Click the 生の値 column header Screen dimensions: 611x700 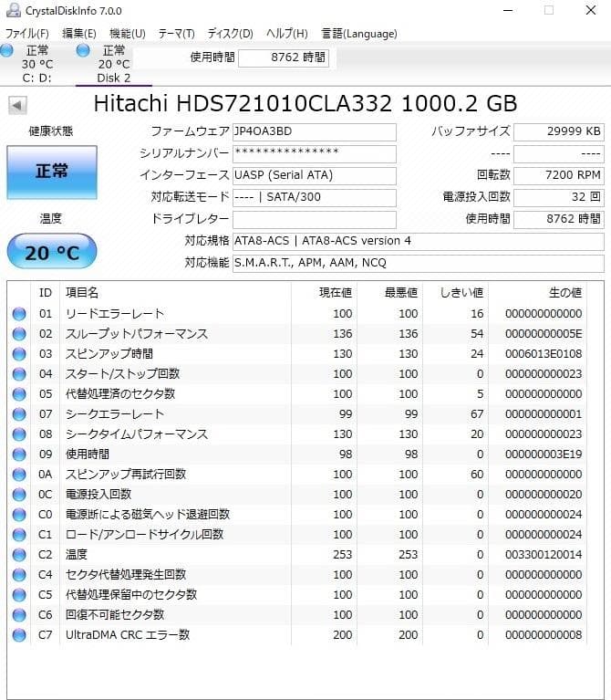click(x=565, y=293)
